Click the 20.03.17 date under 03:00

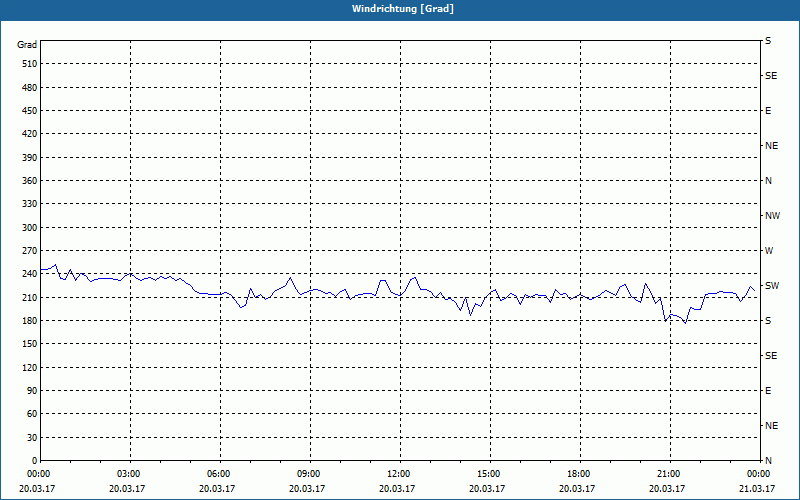(127, 489)
